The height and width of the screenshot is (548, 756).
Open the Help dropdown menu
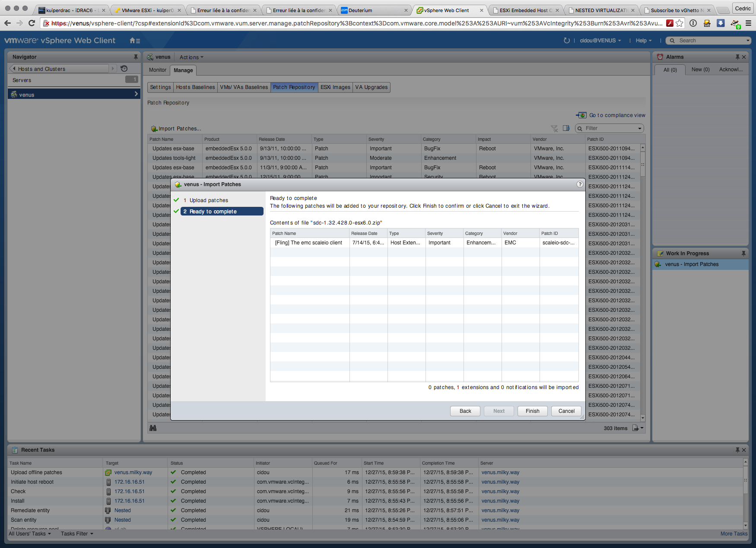[643, 41]
